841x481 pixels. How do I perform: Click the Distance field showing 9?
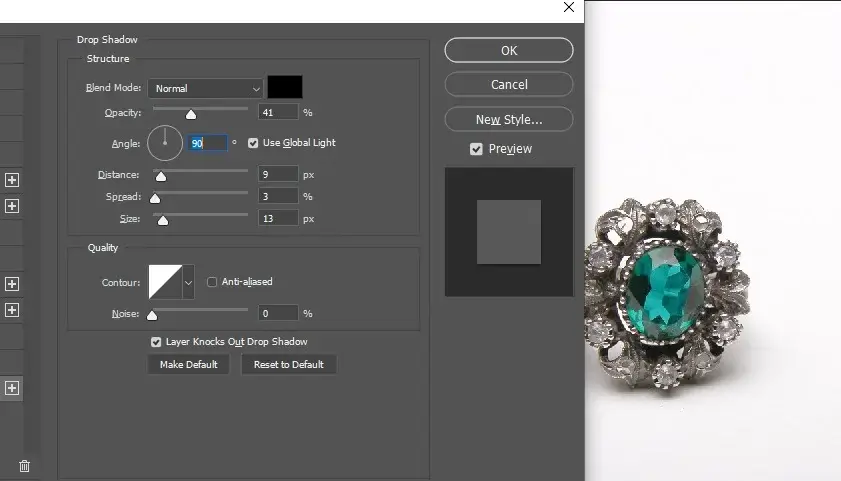278,174
